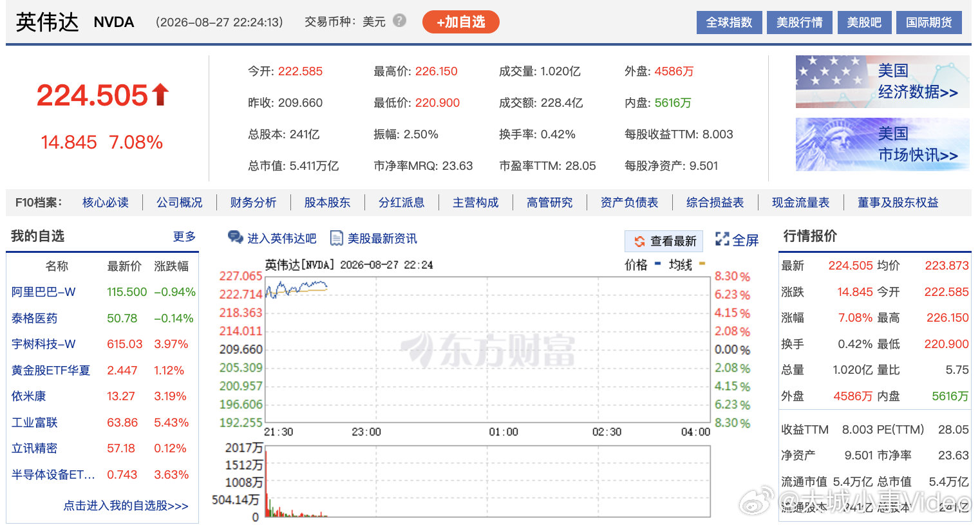Click the fullscreen expand icon beside 全屏
This screenshot has height=525, width=980.
722,239
